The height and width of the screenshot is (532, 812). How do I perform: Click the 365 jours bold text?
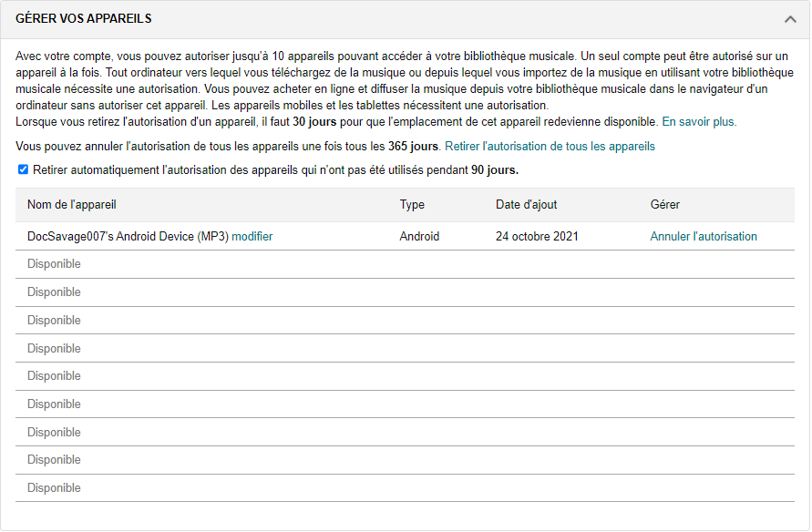[413, 147]
